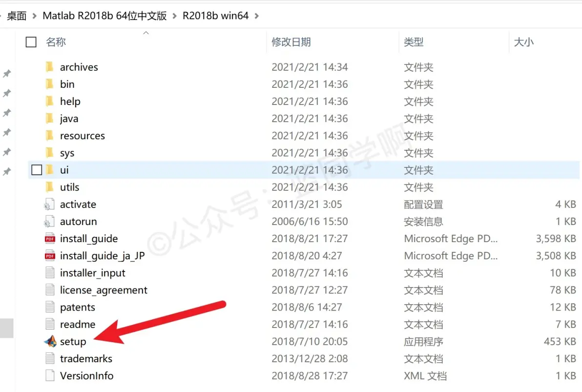Click the autorun setup info icon
Image resolution: width=582 pixels, height=392 pixels.
coord(49,221)
